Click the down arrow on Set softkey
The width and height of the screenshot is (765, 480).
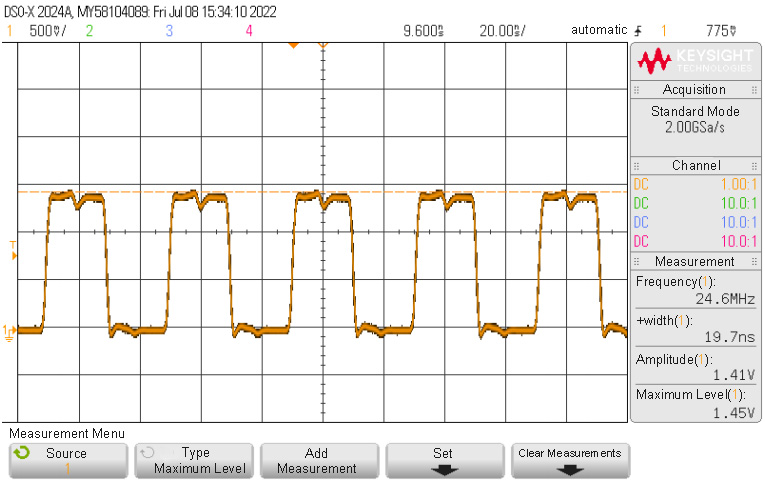(x=445, y=470)
